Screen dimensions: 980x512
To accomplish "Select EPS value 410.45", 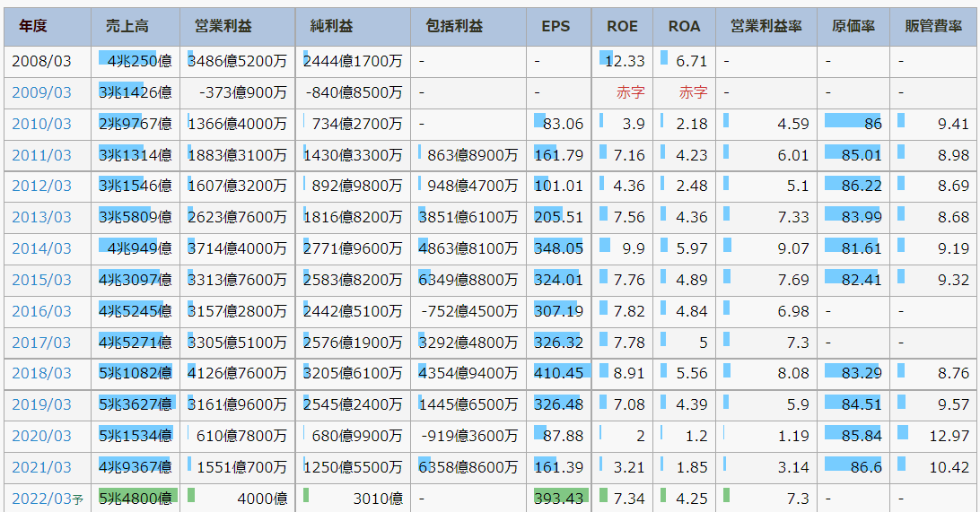I will coord(559,373).
